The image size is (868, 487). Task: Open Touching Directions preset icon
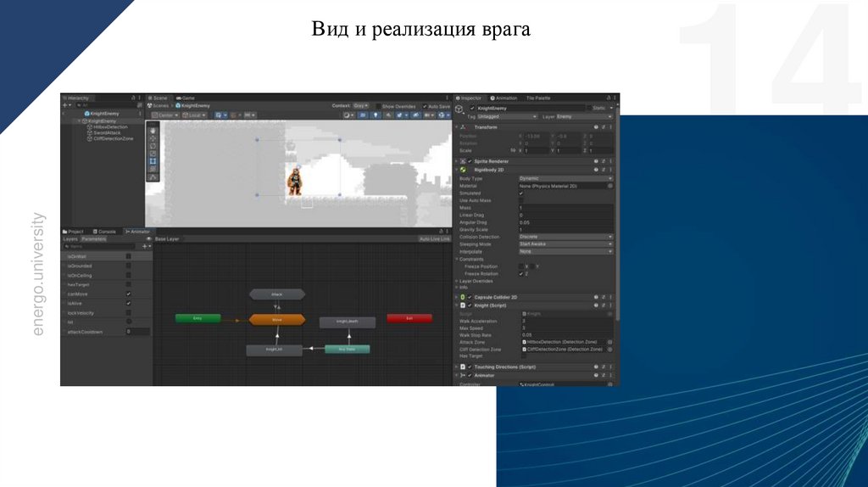click(x=604, y=367)
